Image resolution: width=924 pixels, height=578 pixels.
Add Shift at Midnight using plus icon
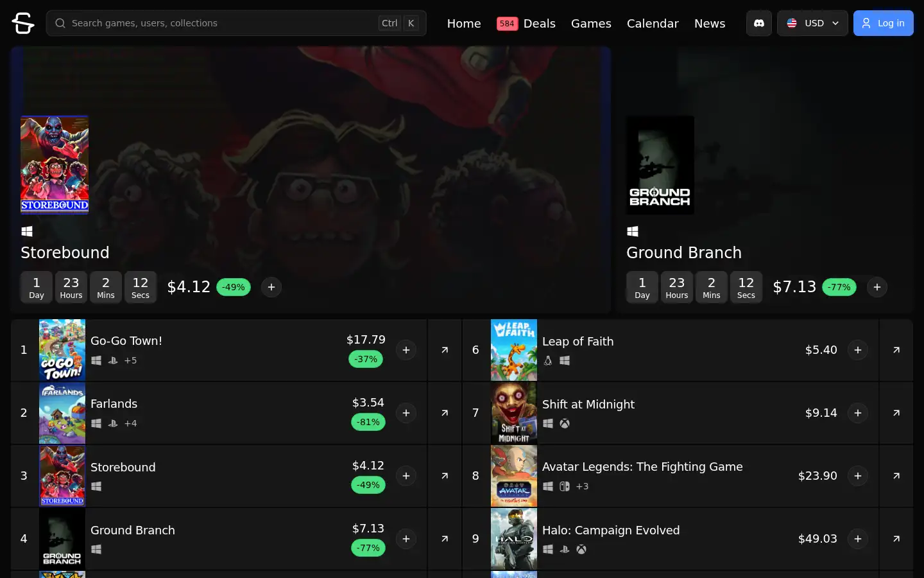coord(858,413)
